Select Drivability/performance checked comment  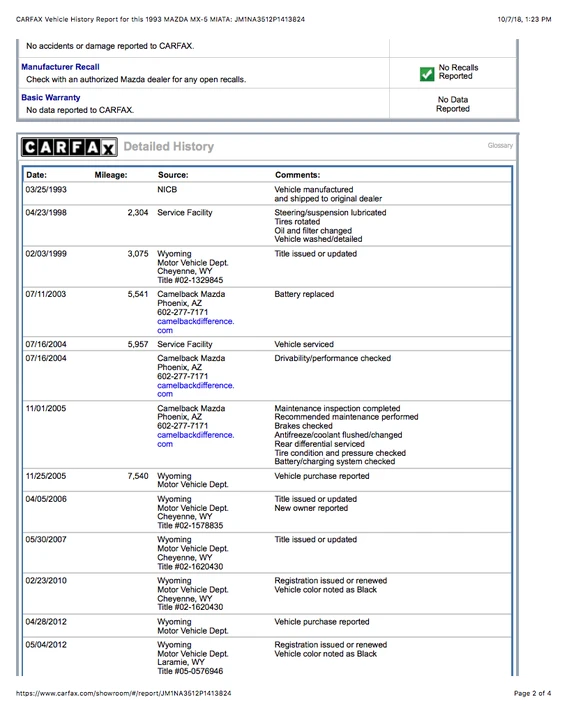click(332, 358)
